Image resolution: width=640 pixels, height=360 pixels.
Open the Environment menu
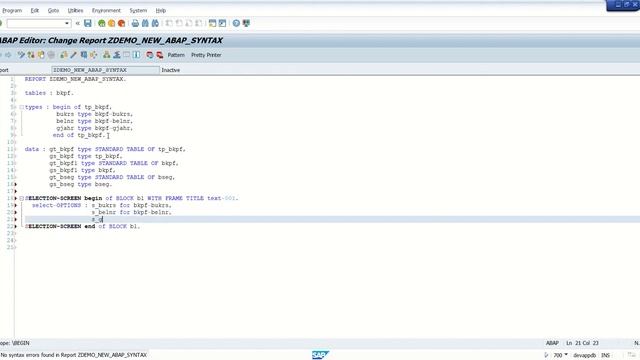(x=106, y=10)
